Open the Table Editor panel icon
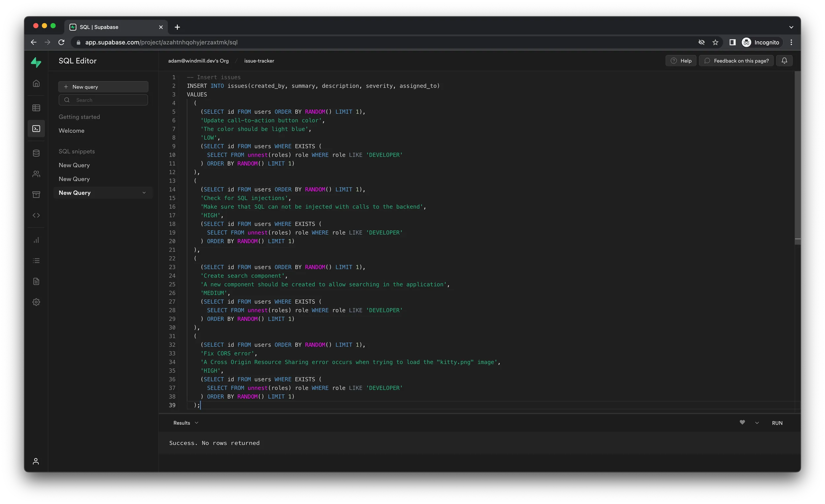 pos(37,107)
